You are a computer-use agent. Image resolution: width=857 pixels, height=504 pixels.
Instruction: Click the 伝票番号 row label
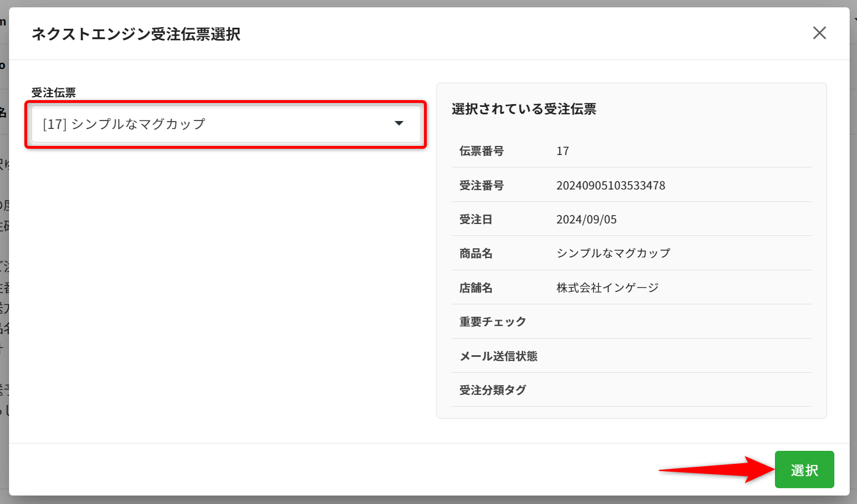481,151
